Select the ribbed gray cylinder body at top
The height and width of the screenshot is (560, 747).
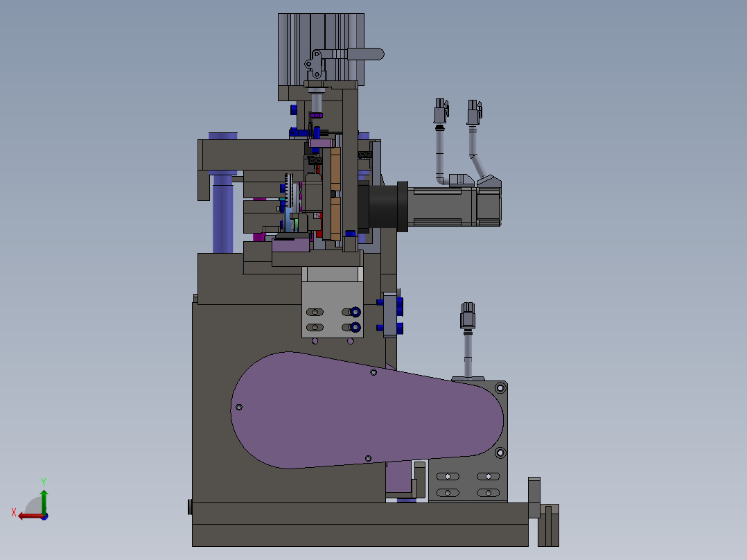321,49
